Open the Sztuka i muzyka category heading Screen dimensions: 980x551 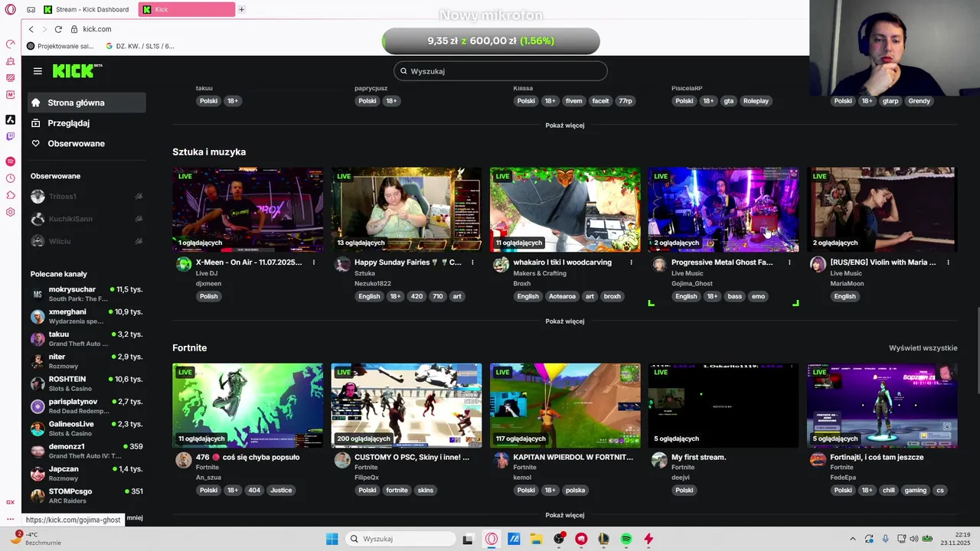coord(209,152)
